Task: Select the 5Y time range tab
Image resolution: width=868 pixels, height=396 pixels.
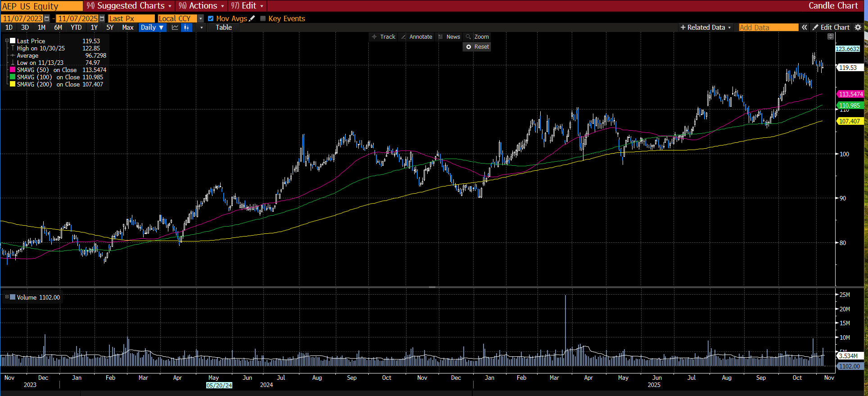Action: (x=110, y=27)
